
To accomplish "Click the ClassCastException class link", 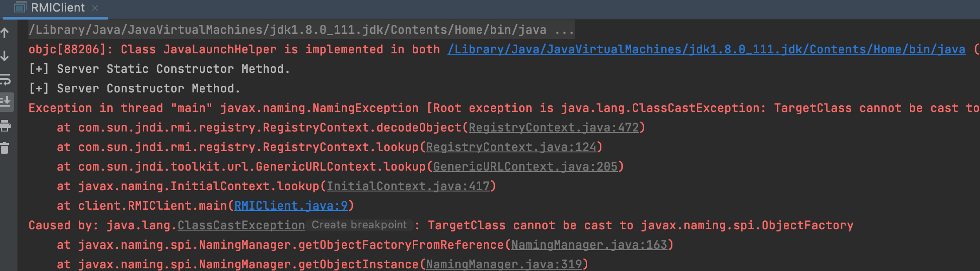I will [241, 225].
